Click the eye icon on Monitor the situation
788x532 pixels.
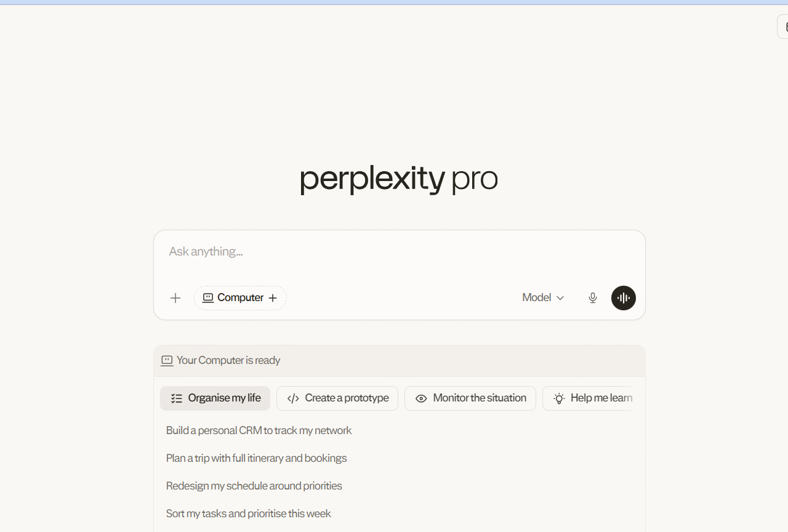[x=421, y=398]
